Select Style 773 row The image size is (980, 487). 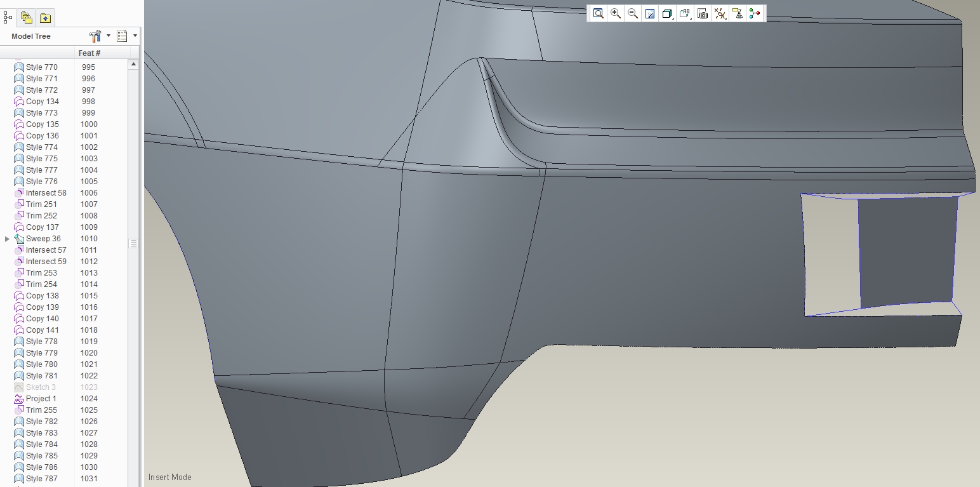tap(41, 113)
